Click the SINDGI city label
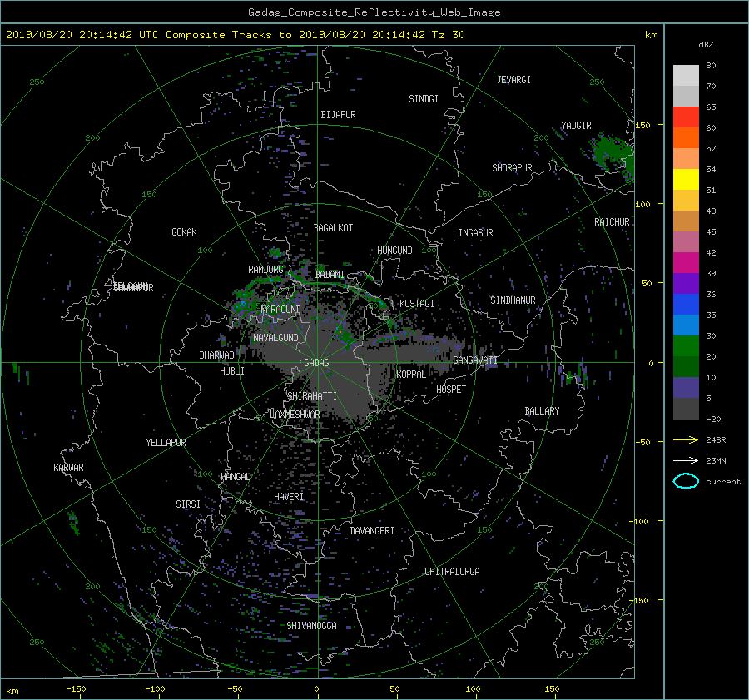The width and height of the screenshot is (749, 700). click(424, 99)
